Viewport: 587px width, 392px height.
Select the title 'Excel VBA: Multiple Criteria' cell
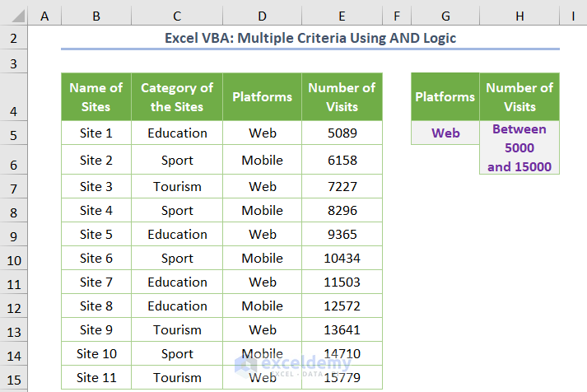(x=310, y=38)
